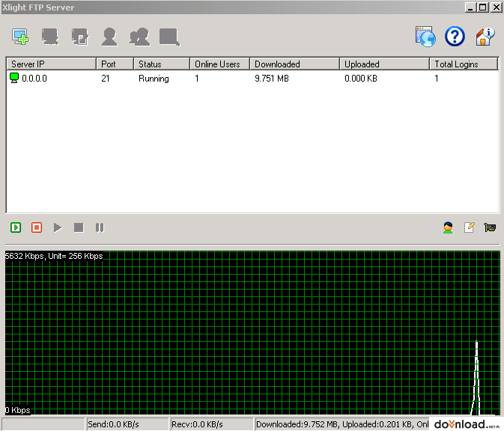Click the 5632 Kbps graph scale label
This screenshot has width=504, height=431.
coord(54,256)
